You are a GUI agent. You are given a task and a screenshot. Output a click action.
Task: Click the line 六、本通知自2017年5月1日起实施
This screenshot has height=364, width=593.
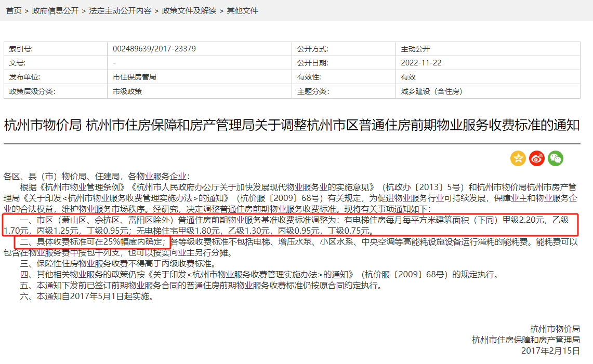[87, 297]
